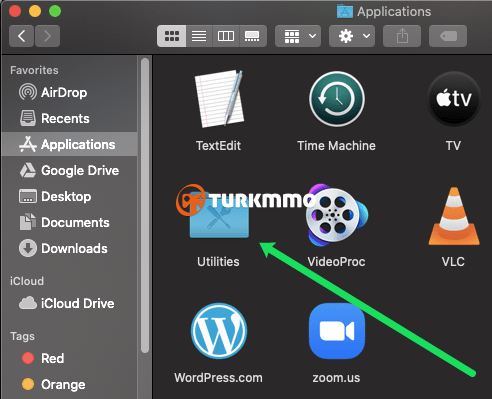Select the WordPress.com app icon

tap(219, 331)
